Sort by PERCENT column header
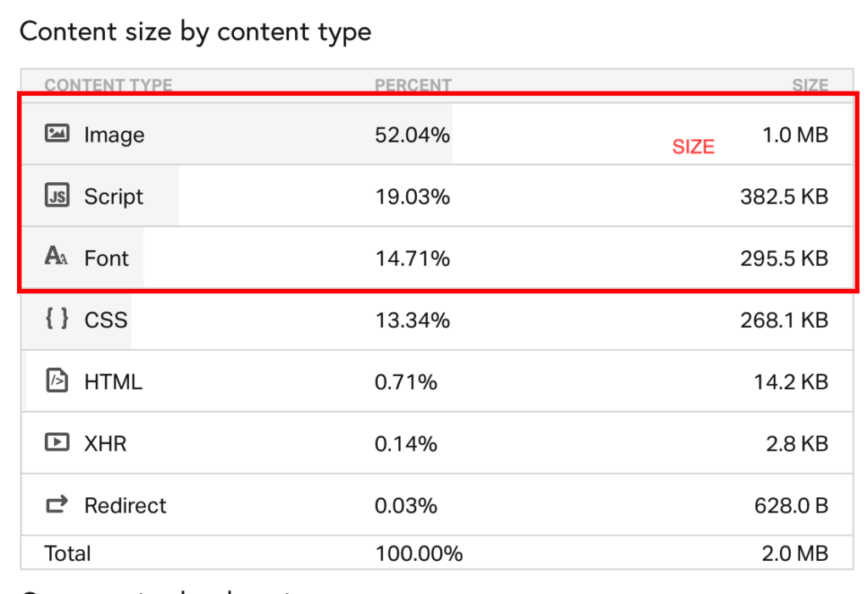The height and width of the screenshot is (594, 868). pos(413,86)
